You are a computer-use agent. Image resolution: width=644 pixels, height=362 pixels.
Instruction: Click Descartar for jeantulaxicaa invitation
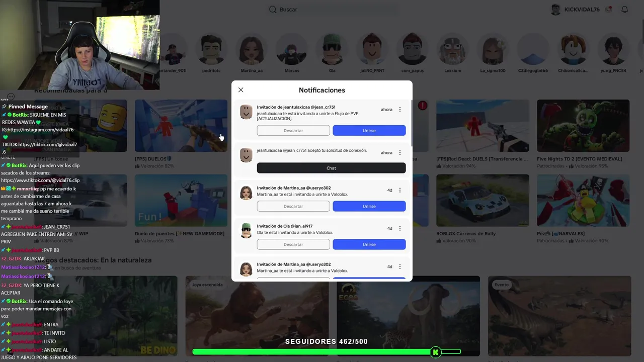point(293,130)
